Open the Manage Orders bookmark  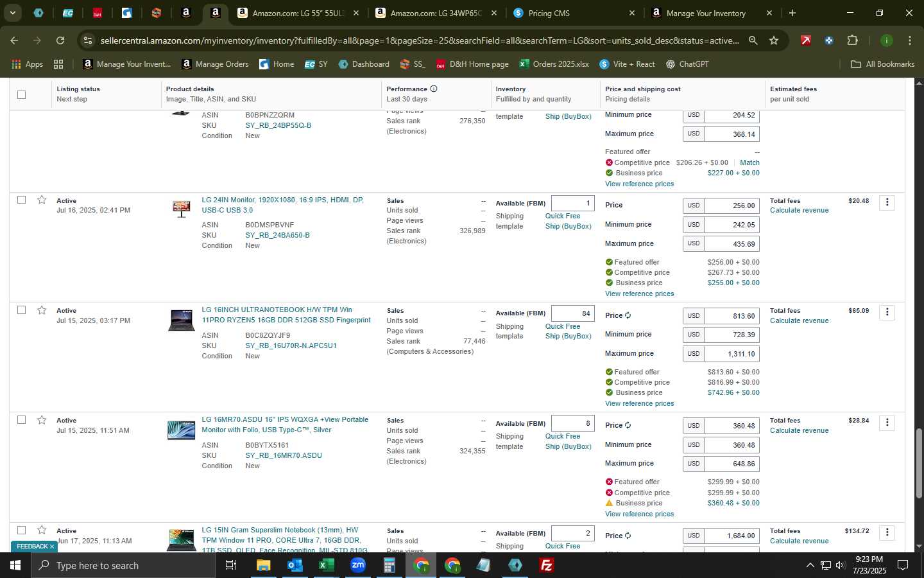pos(215,64)
